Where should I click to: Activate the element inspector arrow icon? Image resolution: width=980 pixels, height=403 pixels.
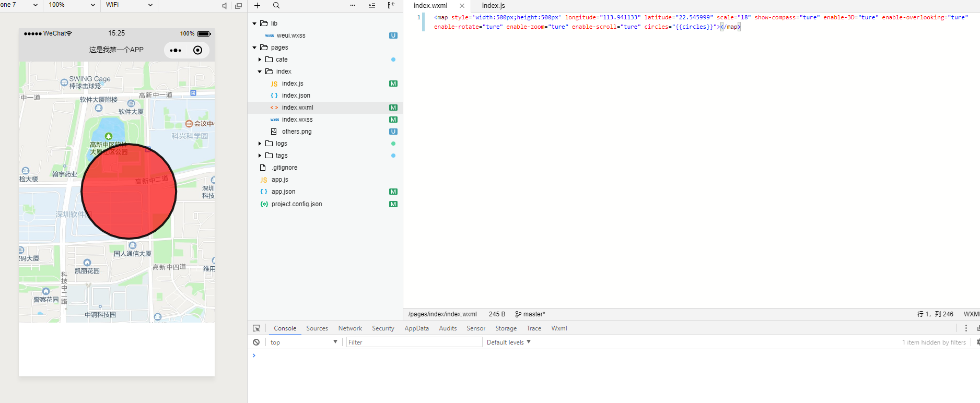click(256, 328)
